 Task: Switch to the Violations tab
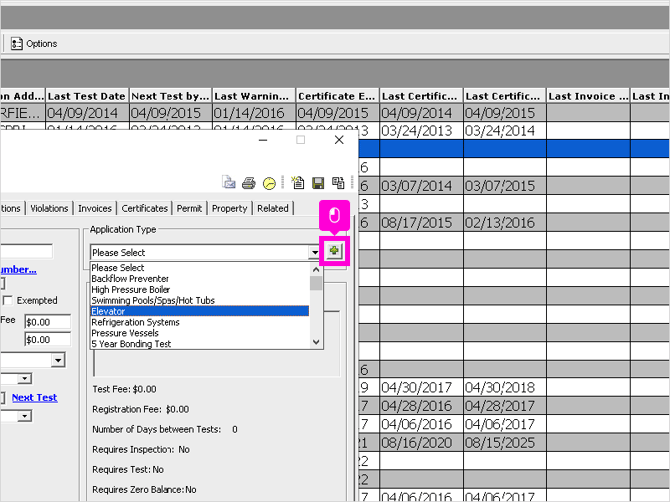coord(49,208)
